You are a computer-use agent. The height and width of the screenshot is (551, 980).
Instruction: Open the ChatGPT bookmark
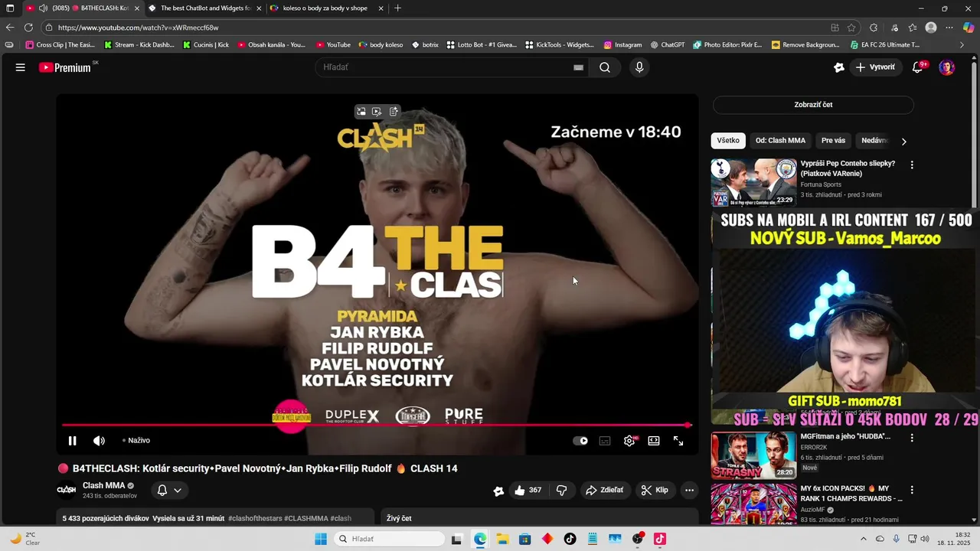668,45
